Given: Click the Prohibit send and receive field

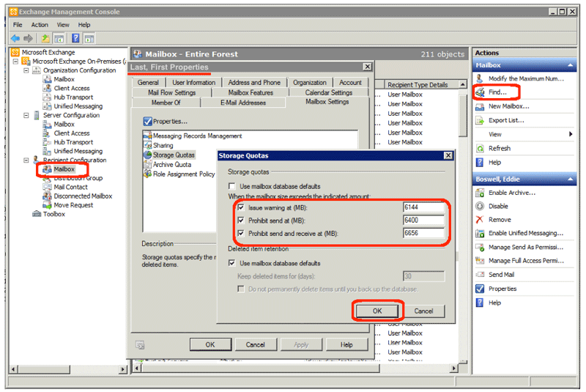Looking at the screenshot, I should tap(423, 233).
